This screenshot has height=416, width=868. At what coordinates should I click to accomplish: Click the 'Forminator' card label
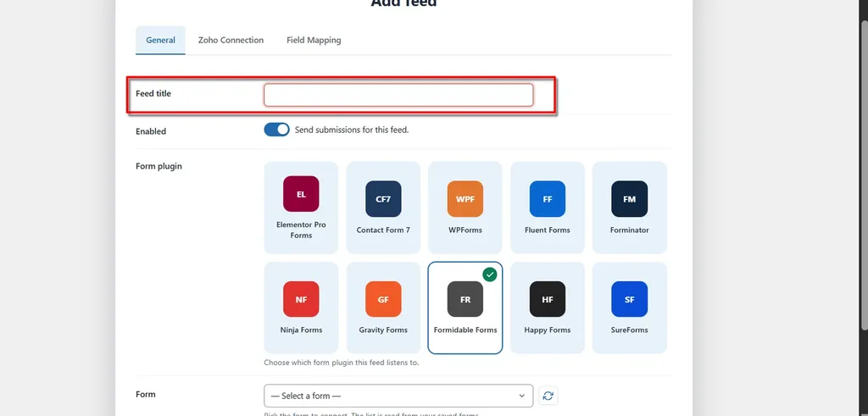click(x=630, y=230)
